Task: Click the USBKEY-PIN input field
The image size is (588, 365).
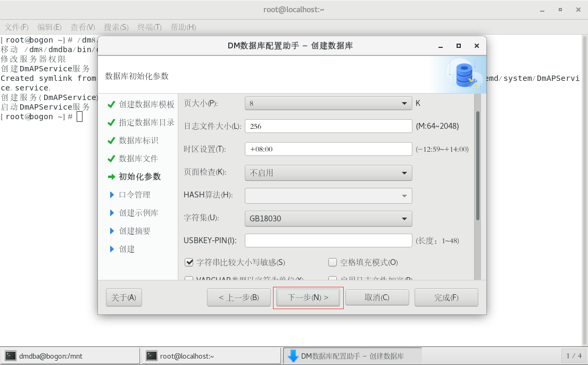Action: [x=328, y=240]
